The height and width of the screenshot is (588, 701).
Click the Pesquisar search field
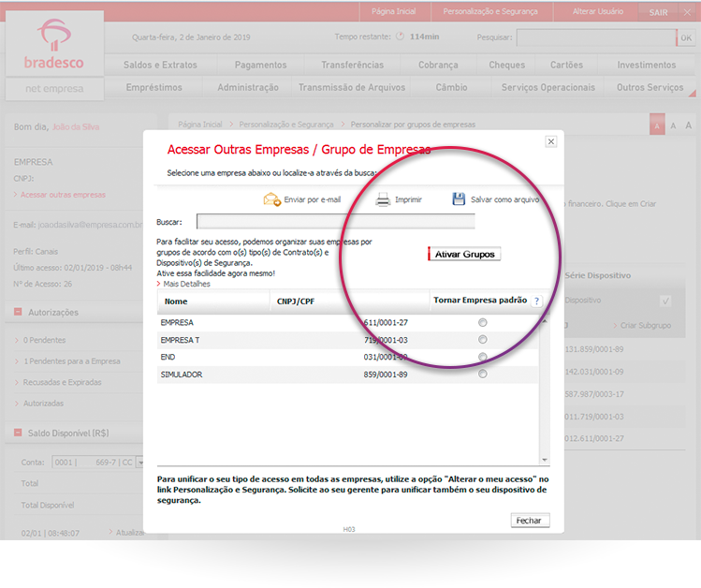click(596, 38)
